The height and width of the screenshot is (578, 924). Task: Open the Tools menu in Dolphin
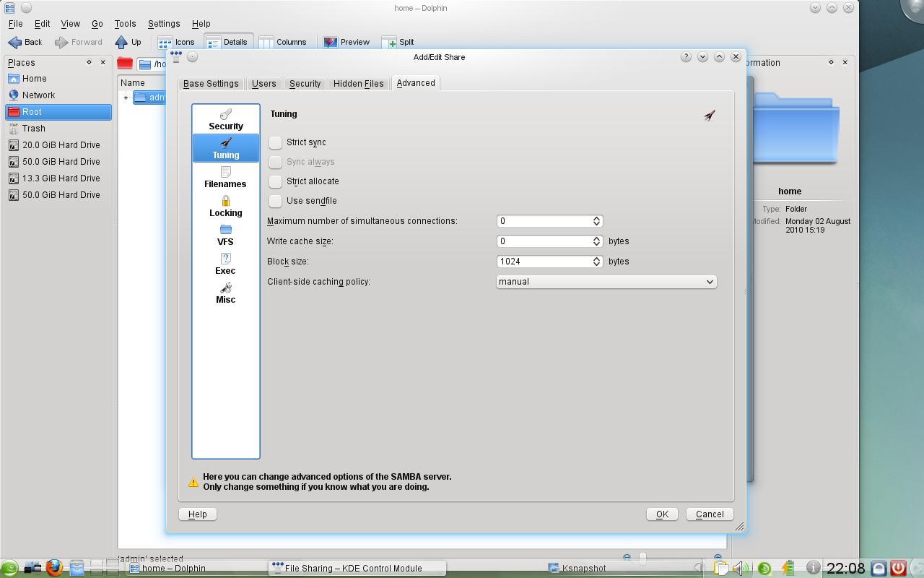[x=125, y=24]
